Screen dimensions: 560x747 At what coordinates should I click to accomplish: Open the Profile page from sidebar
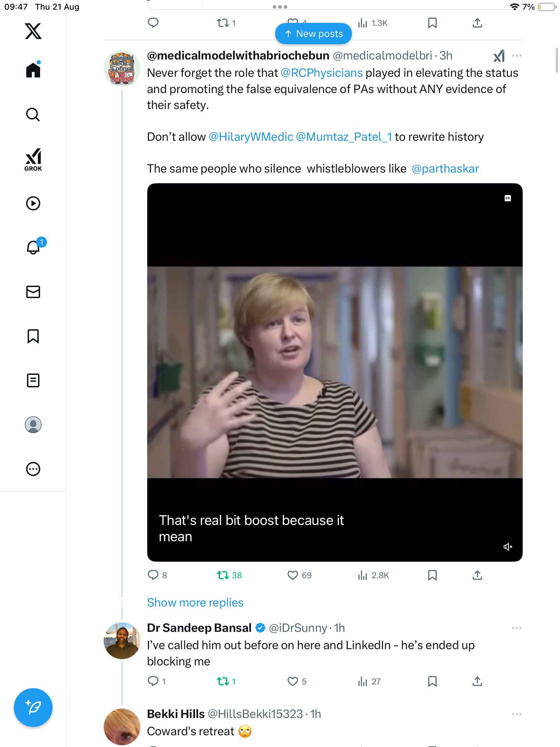[33, 425]
